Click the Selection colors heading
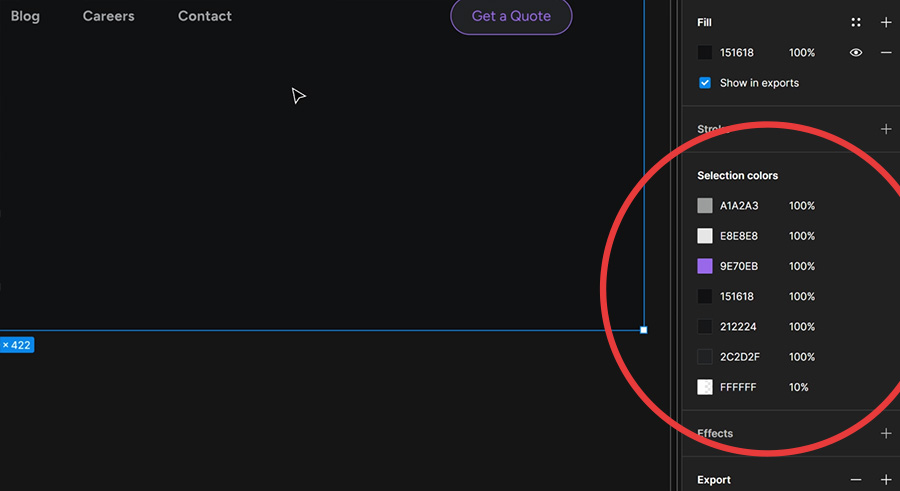Viewport: 900px width, 491px height. point(738,176)
